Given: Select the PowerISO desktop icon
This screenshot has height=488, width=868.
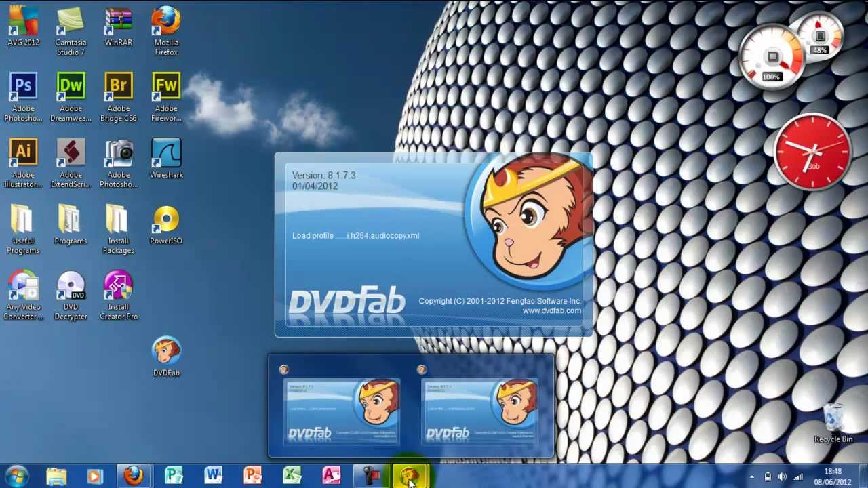Looking at the screenshot, I should pyautogui.click(x=166, y=226).
